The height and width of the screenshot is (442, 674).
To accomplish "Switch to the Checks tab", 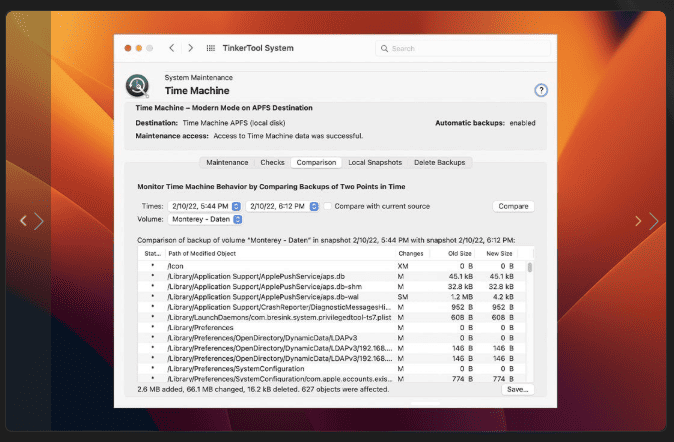I will (x=272, y=163).
